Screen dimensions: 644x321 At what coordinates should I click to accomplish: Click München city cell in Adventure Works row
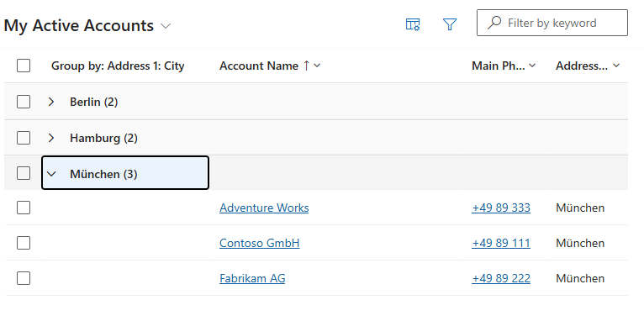(x=580, y=208)
